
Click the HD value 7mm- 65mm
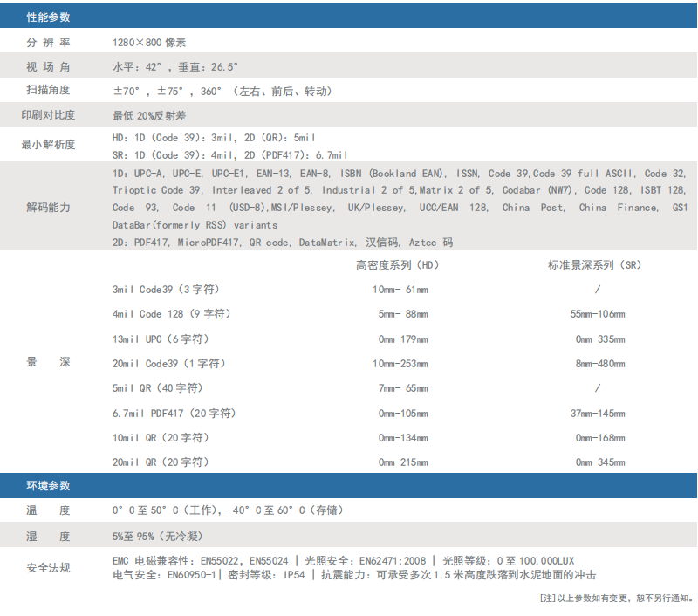pyautogui.click(x=403, y=388)
